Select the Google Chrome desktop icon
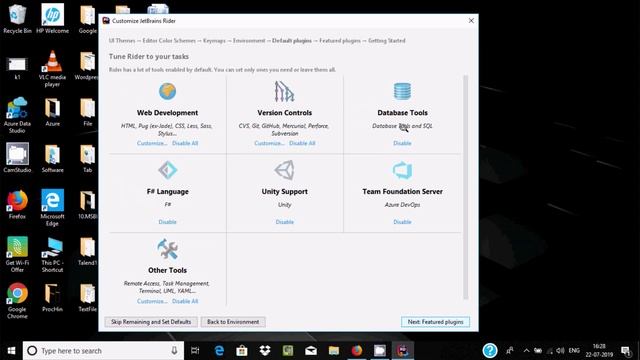Screen dimensions: 640x360 [17, 301]
